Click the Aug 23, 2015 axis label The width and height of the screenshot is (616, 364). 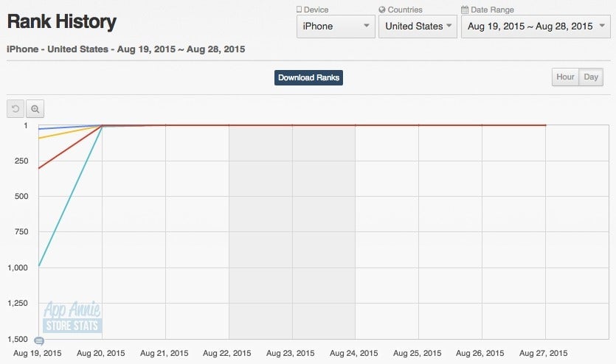tap(291, 353)
